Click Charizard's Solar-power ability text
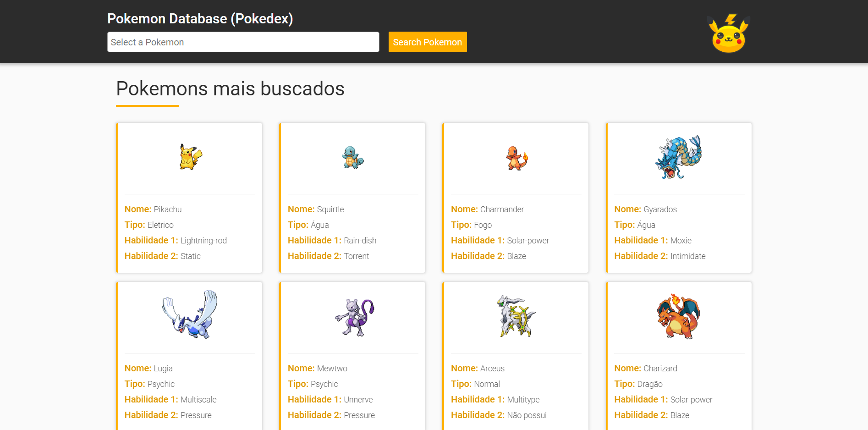This screenshot has width=868, height=430. 692,400
